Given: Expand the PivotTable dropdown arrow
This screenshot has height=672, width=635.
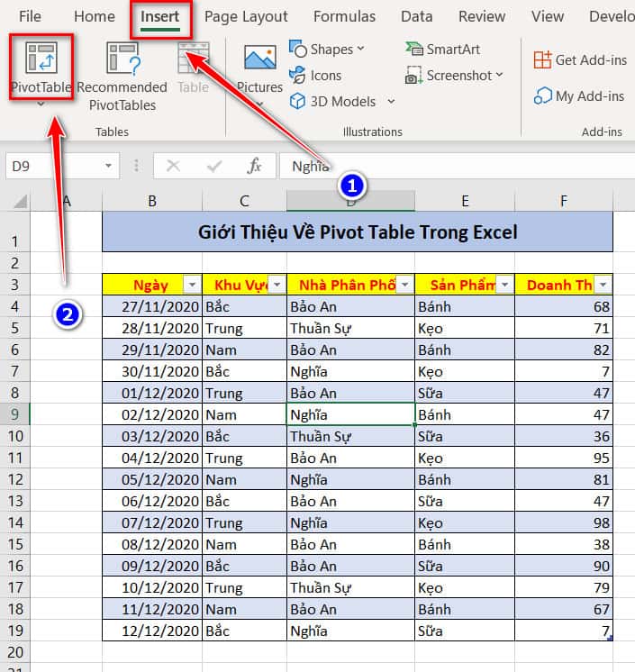Looking at the screenshot, I should pyautogui.click(x=41, y=104).
